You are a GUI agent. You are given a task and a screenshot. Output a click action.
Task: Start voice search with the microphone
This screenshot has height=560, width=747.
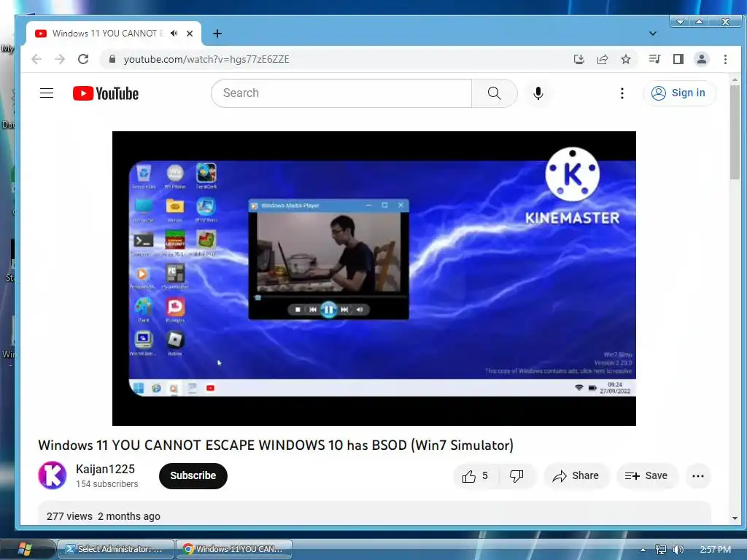click(x=538, y=93)
